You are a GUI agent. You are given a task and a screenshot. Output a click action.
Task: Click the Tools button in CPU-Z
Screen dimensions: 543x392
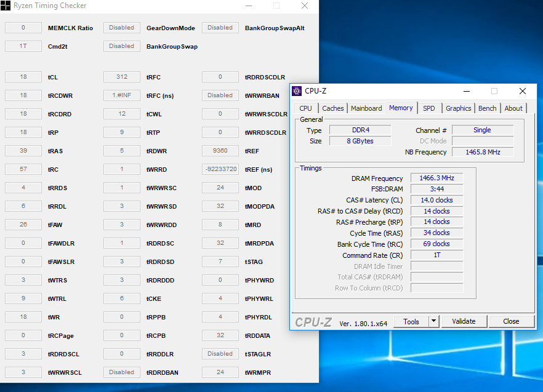point(411,322)
